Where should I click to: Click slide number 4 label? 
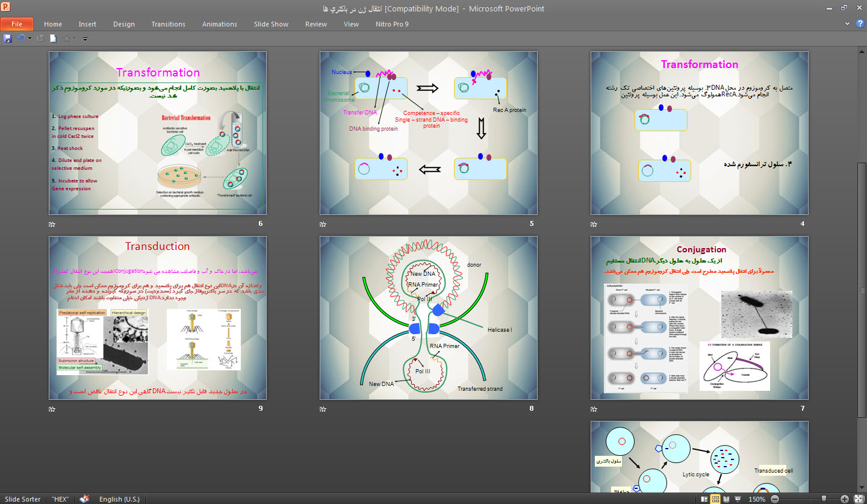coord(803,224)
